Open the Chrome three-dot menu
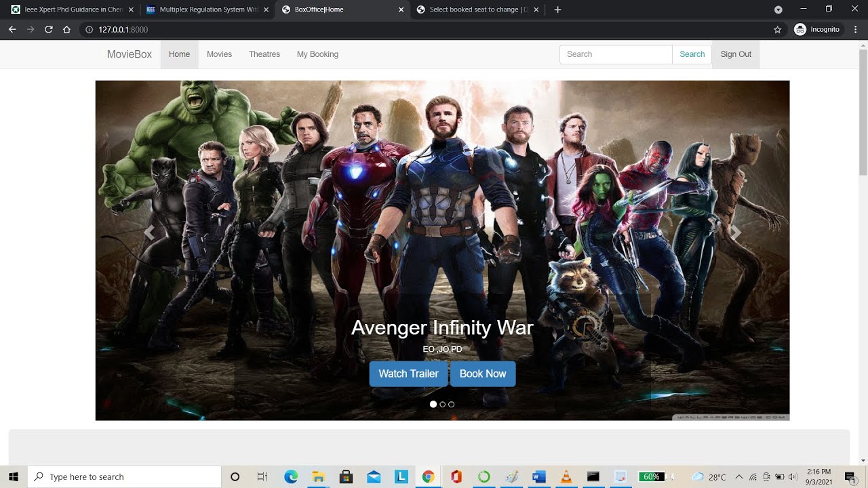868x488 pixels. pos(856,30)
